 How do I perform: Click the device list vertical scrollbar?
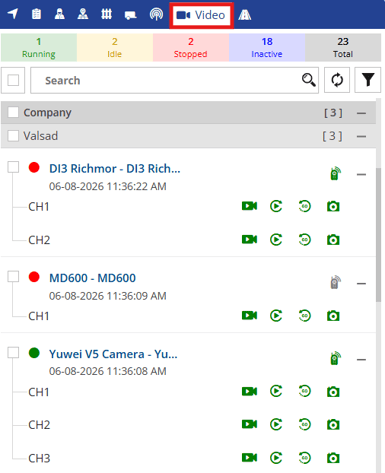[x=379, y=235]
